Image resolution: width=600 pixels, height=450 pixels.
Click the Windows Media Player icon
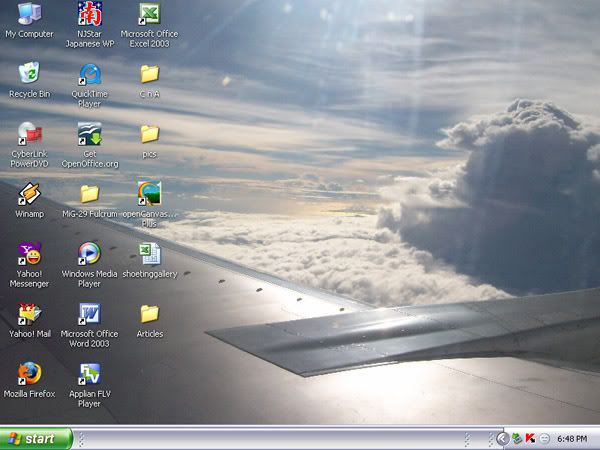[89, 254]
